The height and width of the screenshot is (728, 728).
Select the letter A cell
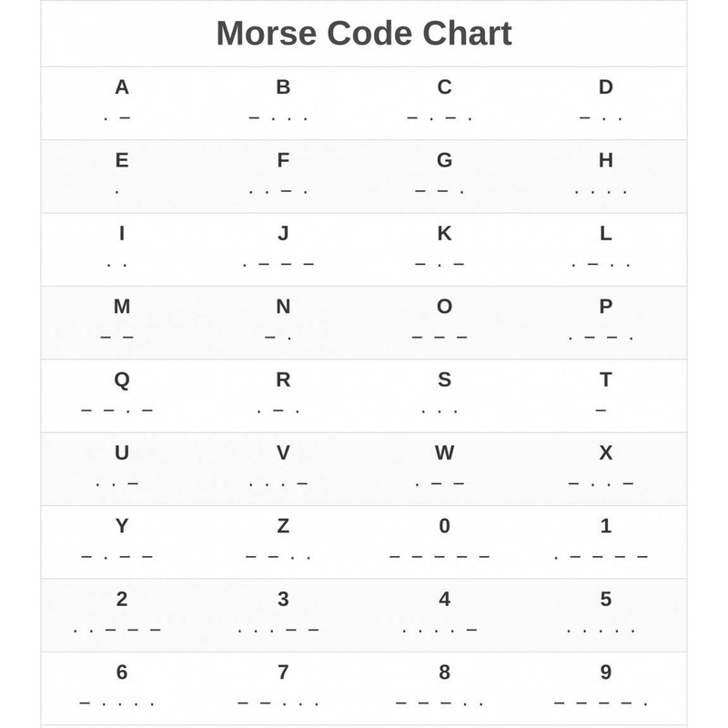click(122, 102)
